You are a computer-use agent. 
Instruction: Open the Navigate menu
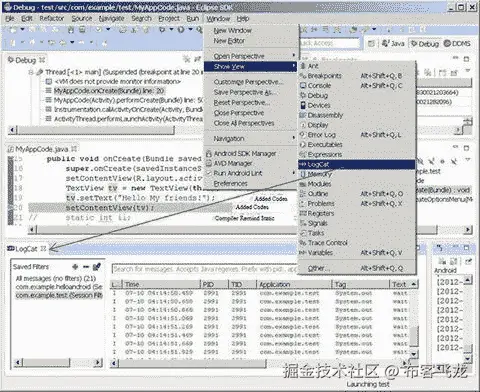point(111,19)
